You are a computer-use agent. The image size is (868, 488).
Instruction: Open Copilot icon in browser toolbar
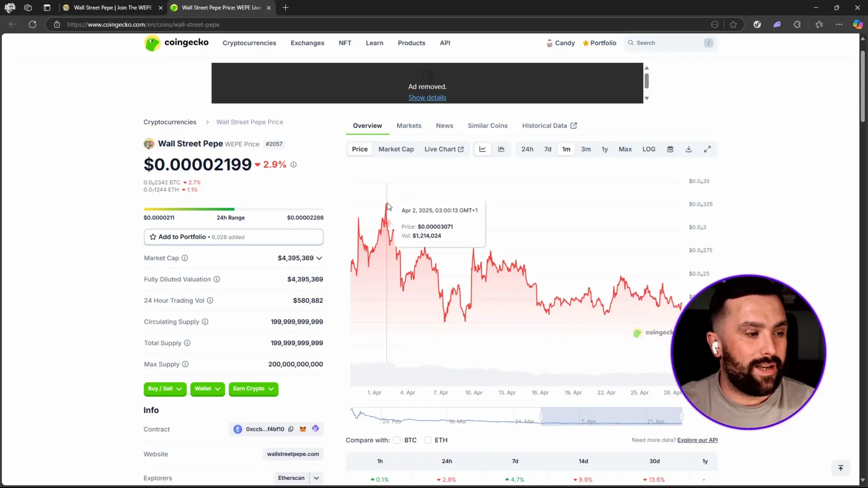click(858, 24)
